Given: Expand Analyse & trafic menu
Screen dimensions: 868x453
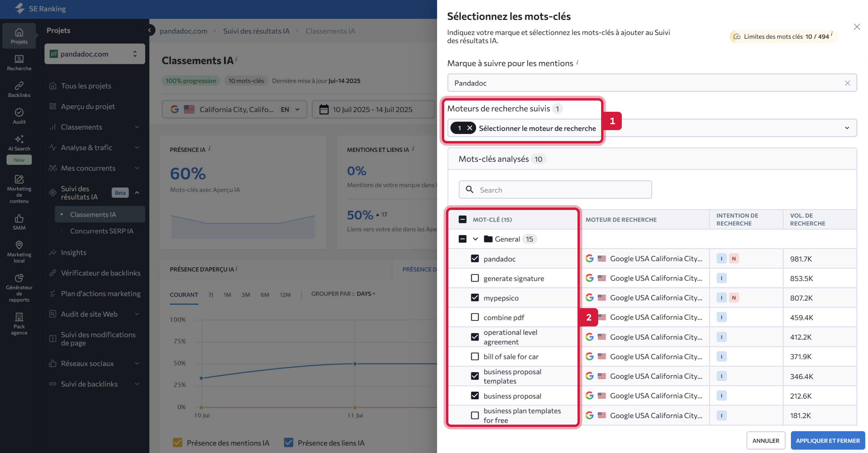Looking at the screenshot, I should 137,147.
